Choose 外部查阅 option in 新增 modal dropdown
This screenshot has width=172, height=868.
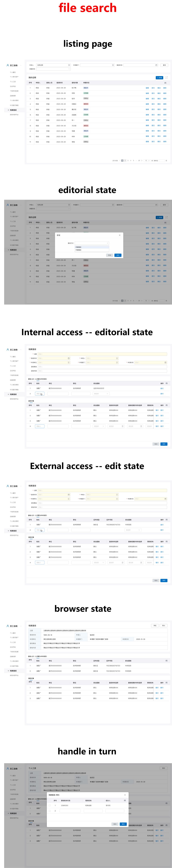92,250
